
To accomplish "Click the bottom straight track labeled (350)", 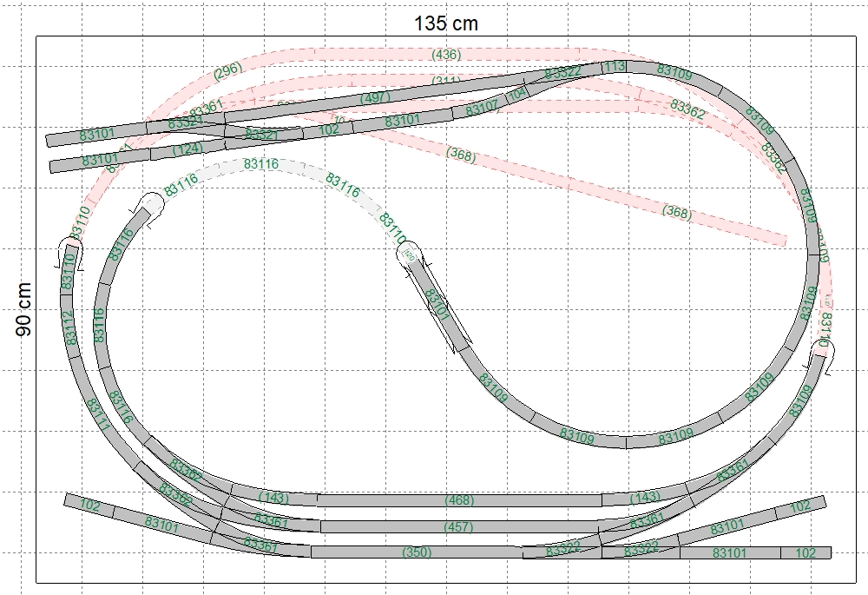I will (417, 552).
